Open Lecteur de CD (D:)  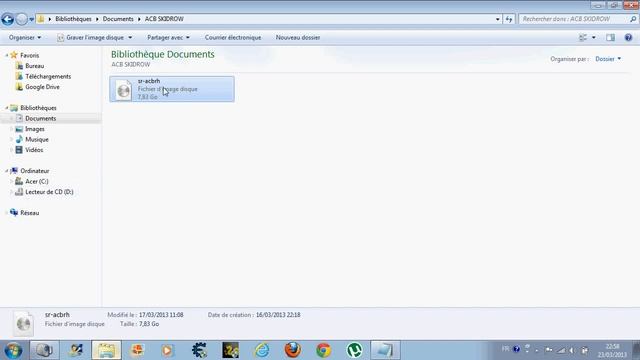click(49, 192)
